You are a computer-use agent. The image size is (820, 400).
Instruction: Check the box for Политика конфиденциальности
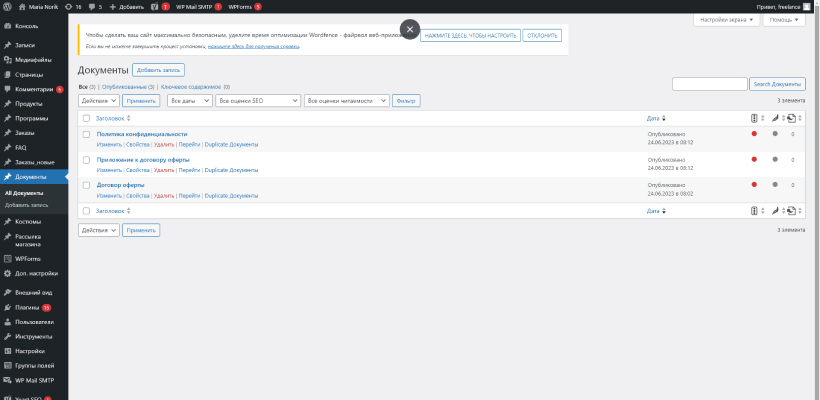86,134
